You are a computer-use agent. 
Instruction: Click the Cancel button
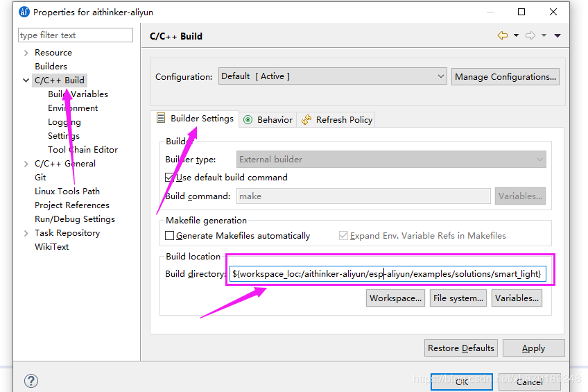[529, 382]
